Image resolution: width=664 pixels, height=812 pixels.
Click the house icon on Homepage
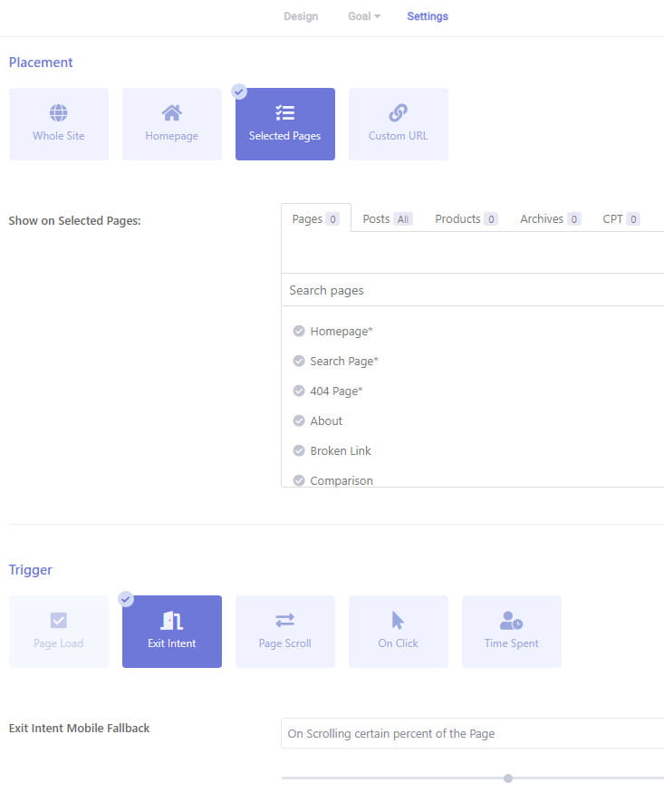tap(172, 112)
